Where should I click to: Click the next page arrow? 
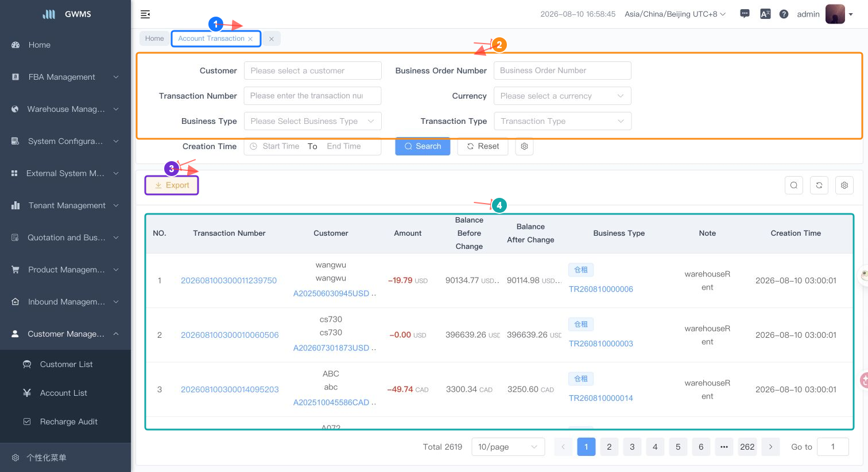(x=770, y=447)
